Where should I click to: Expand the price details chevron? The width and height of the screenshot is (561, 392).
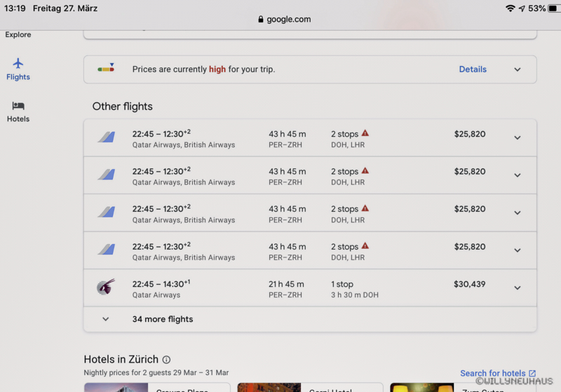[518, 69]
